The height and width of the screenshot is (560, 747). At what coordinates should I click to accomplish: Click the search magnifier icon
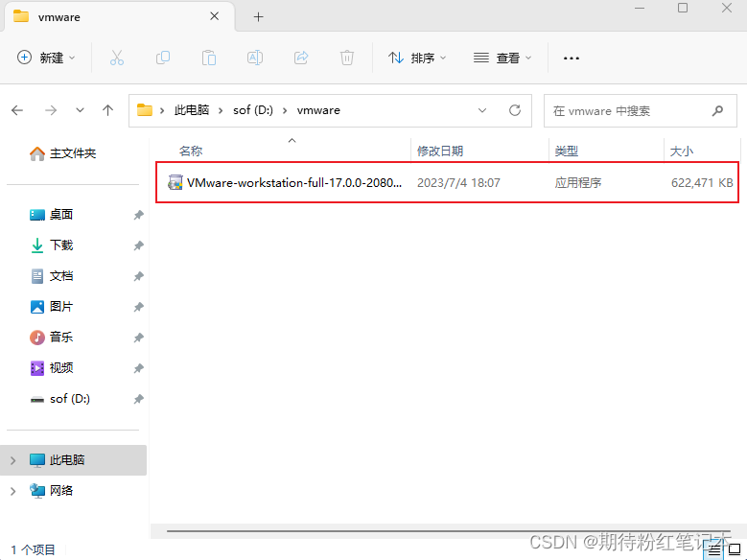tap(717, 111)
